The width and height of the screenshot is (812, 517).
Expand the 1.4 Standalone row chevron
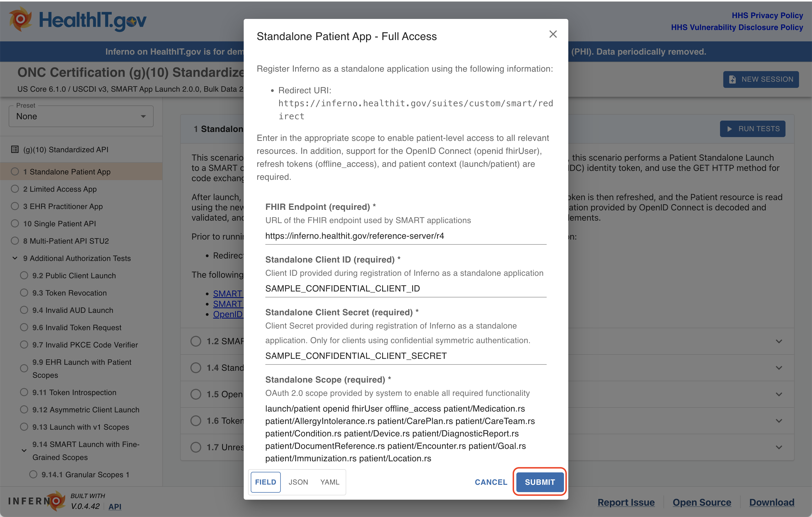(x=779, y=368)
